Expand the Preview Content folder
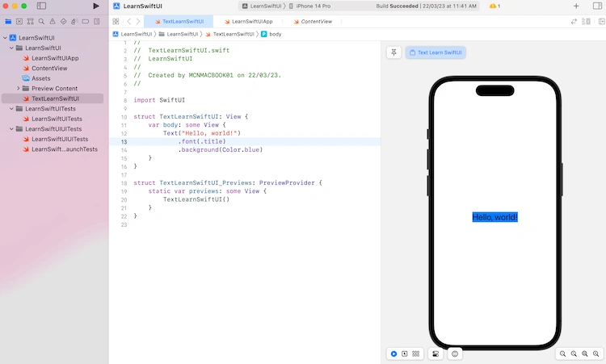 point(18,89)
